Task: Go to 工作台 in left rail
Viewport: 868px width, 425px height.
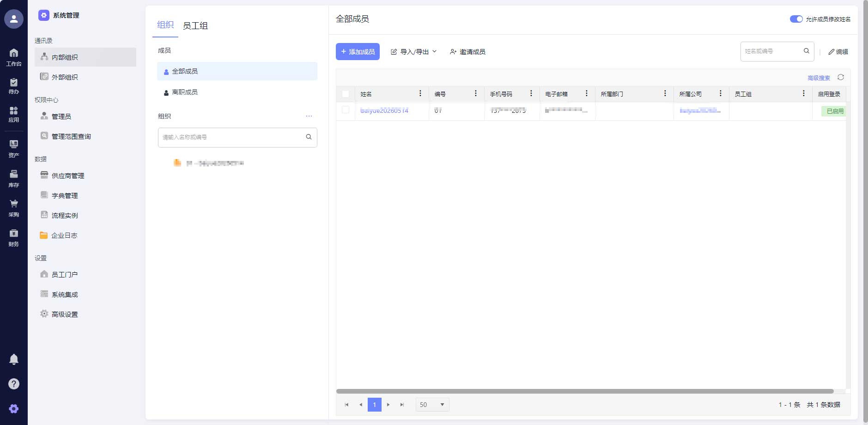Action: coord(14,57)
